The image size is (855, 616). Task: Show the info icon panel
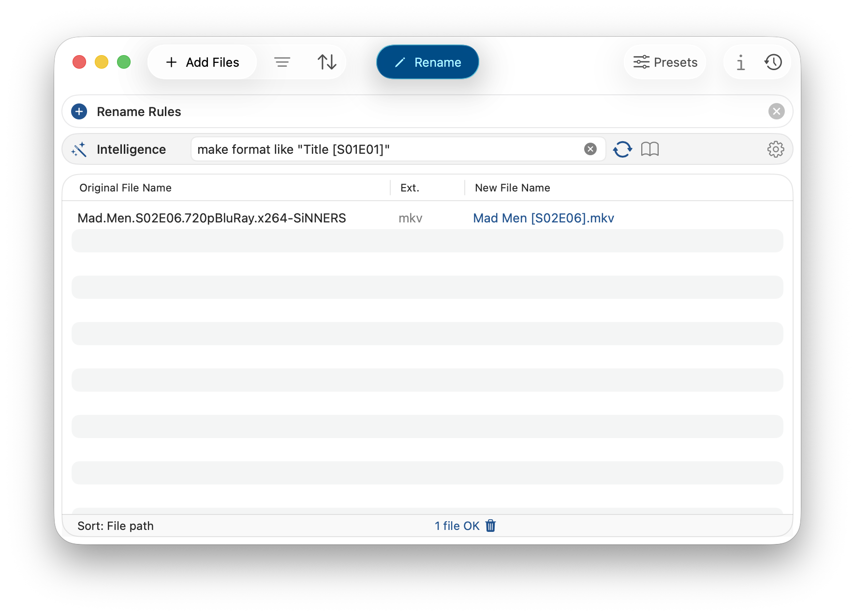coord(740,62)
